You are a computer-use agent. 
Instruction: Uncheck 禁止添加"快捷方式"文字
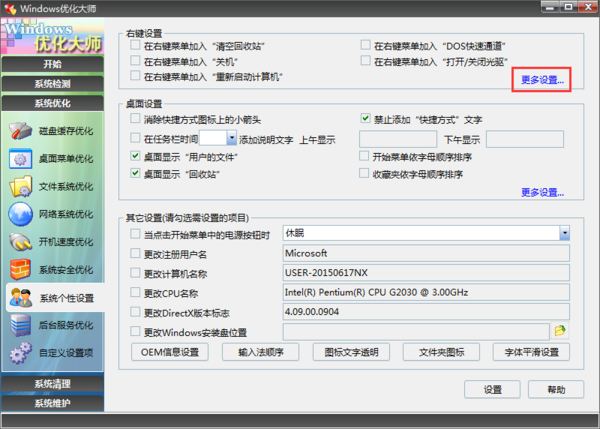click(x=365, y=118)
